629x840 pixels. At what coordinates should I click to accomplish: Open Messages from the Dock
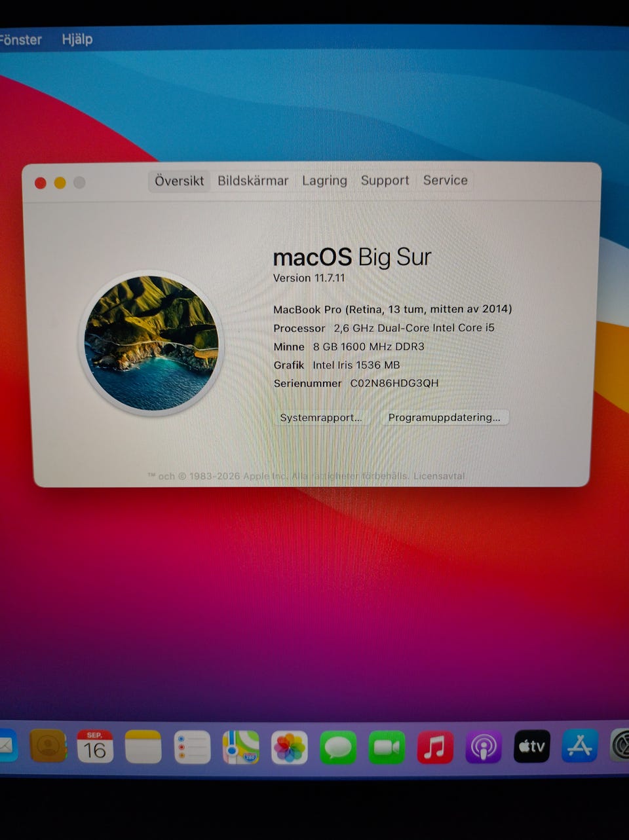click(338, 747)
